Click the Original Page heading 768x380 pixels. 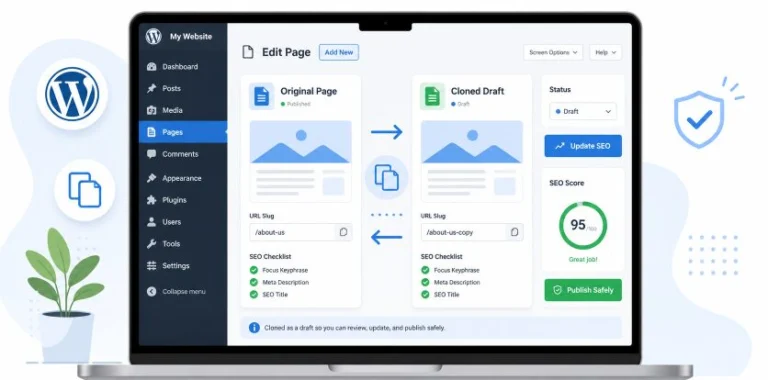tap(309, 91)
